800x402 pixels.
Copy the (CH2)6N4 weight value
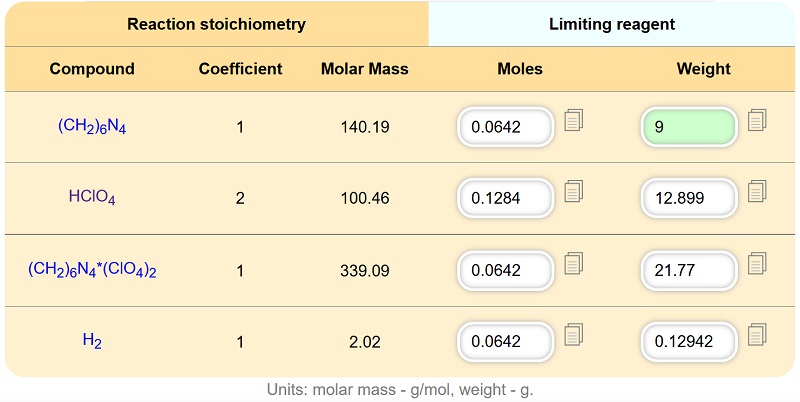[x=758, y=121]
